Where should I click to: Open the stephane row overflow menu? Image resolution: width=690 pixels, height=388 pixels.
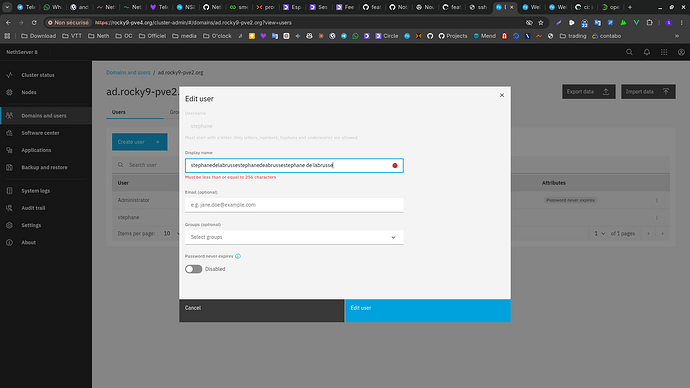click(657, 217)
